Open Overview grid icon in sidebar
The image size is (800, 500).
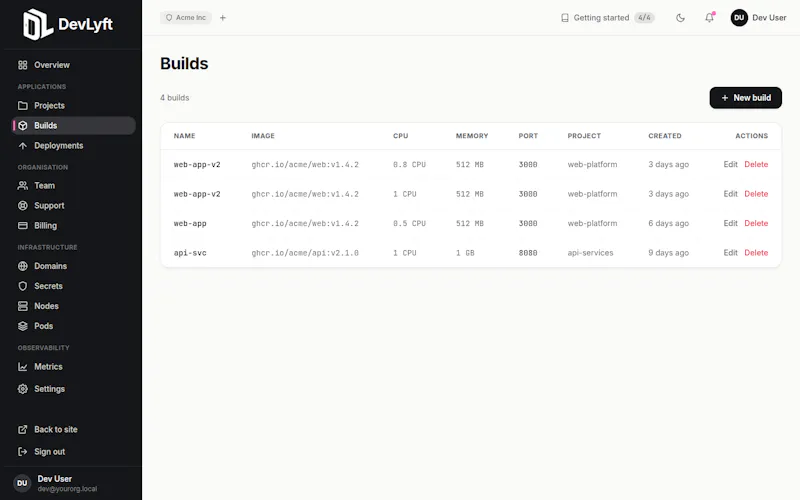(22, 65)
